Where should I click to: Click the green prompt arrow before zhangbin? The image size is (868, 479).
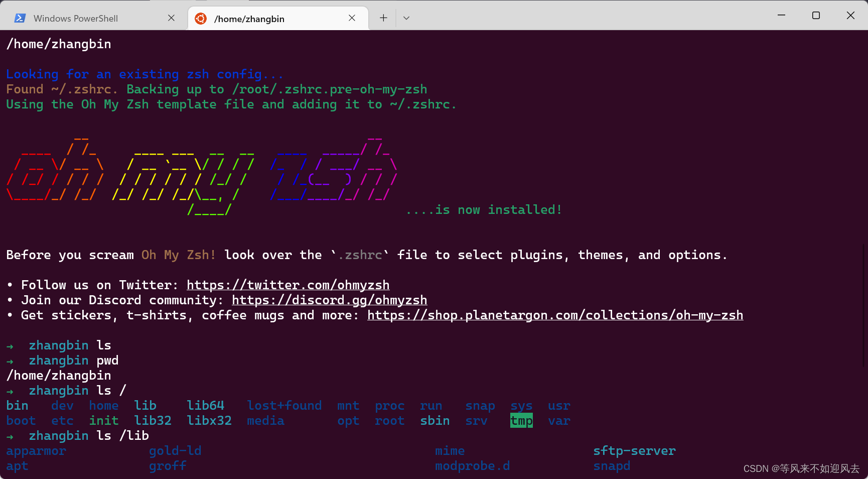tap(11, 345)
